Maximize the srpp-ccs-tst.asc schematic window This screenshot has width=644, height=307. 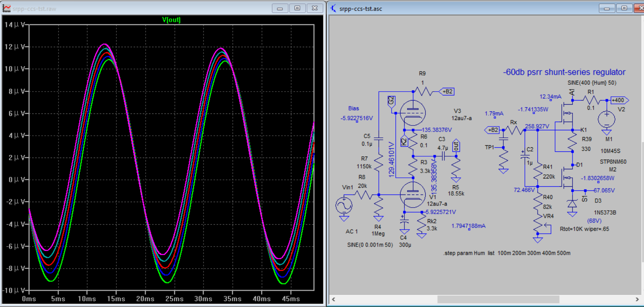[x=624, y=8]
